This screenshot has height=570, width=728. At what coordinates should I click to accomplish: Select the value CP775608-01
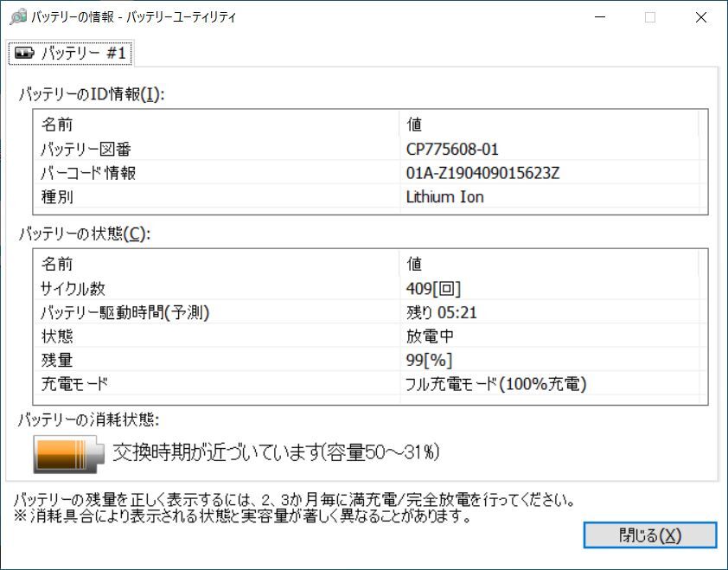click(x=452, y=149)
